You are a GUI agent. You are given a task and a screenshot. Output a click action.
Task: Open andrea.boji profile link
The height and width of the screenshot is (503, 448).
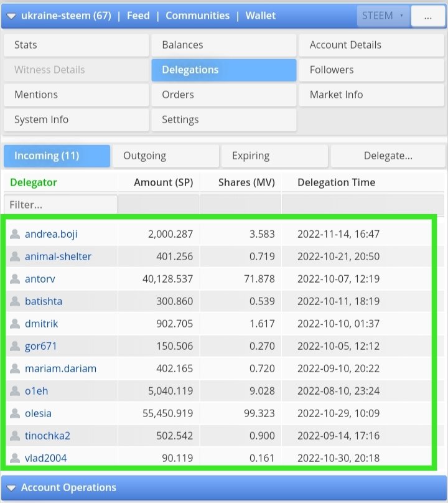(51, 234)
